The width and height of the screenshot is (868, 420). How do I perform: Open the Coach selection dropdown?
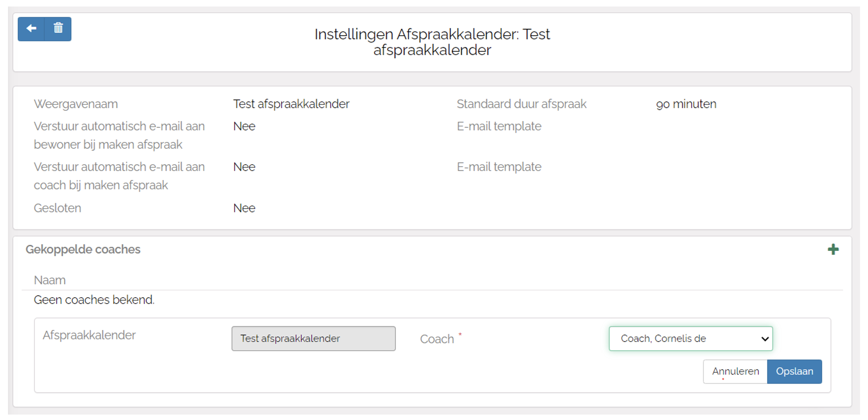(690, 339)
